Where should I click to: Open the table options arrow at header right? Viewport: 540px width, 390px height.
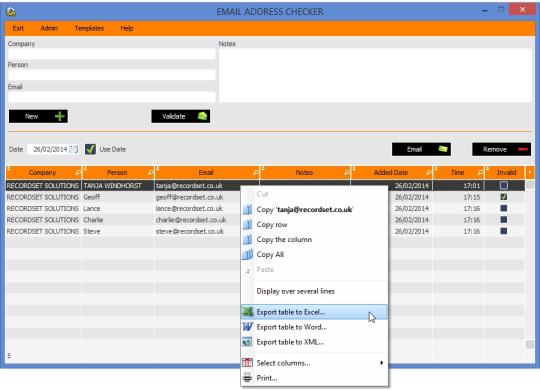coord(530,172)
